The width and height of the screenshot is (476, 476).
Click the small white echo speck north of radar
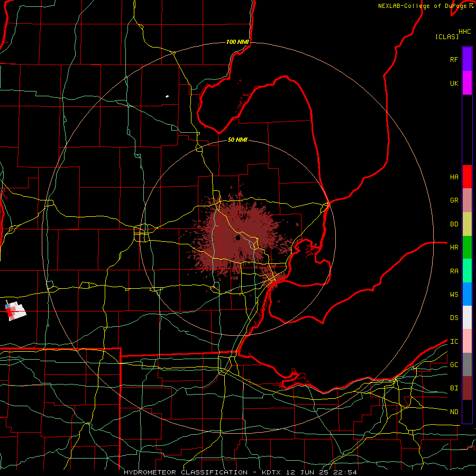tap(167, 97)
